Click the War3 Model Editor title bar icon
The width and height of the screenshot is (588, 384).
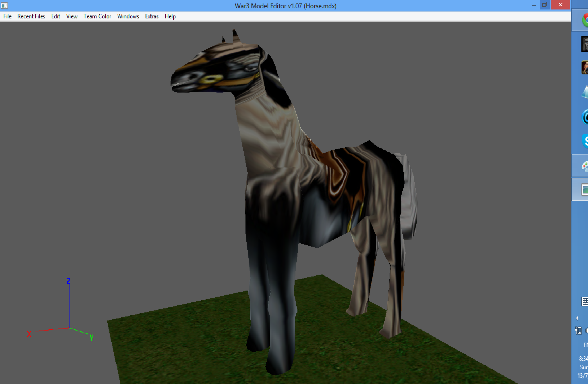(x=5, y=5)
